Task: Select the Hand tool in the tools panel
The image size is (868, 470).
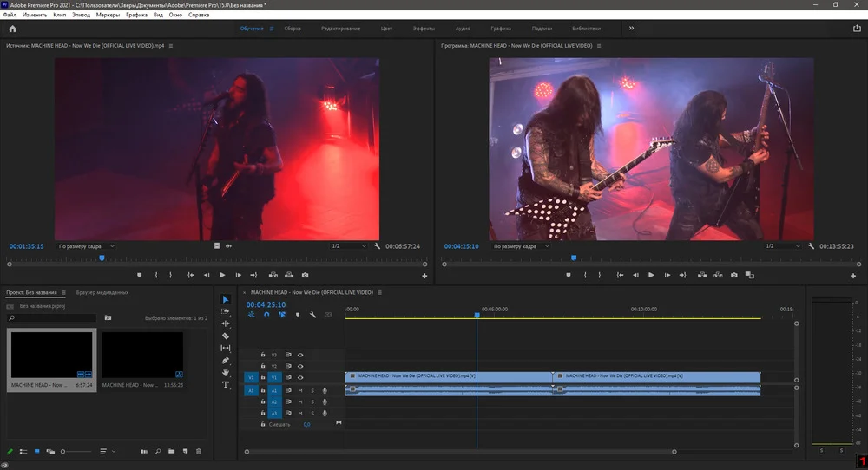Action: click(226, 372)
